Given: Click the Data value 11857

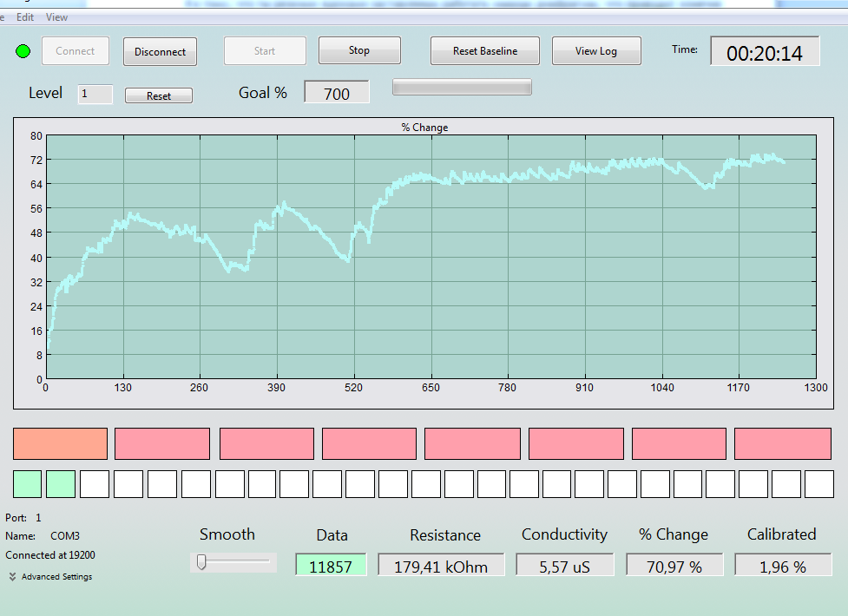Looking at the screenshot, I should click(x=331, y=565).
